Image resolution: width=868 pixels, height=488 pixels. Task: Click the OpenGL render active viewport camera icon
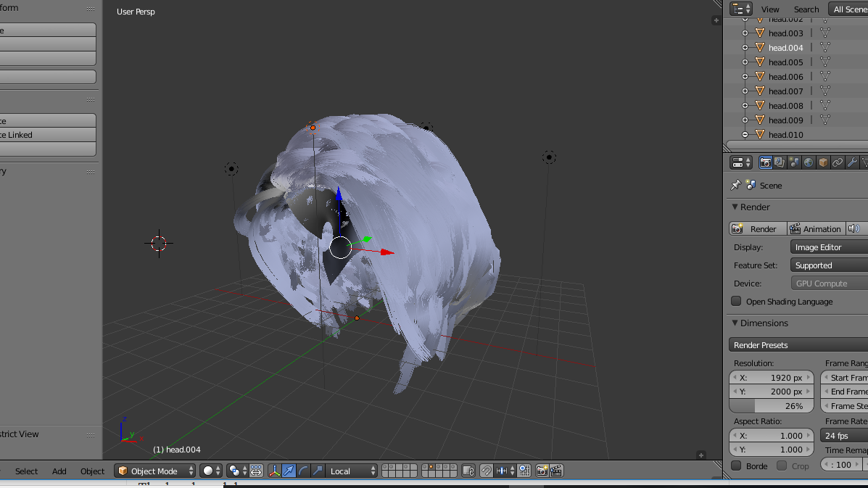pos(542,471)
